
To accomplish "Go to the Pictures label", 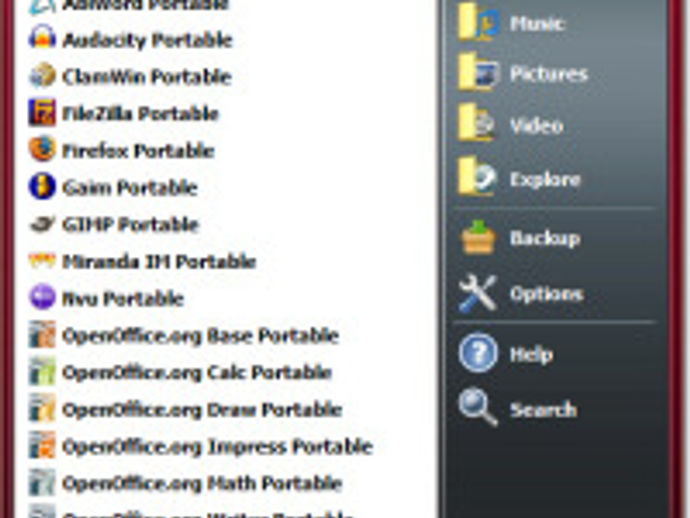I will pyautogui.click(x=549, y=73).
